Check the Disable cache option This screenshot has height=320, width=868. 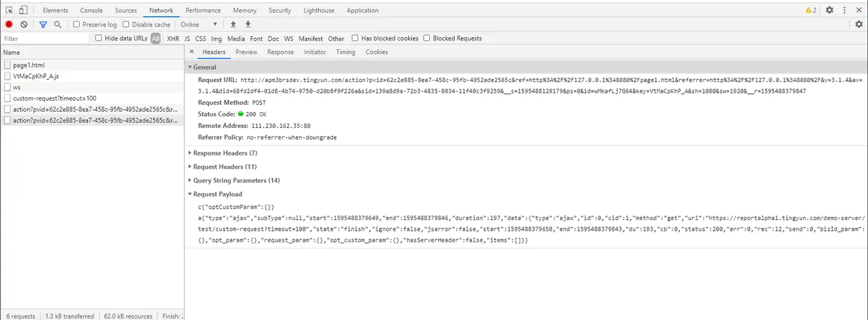pos(126,25)
